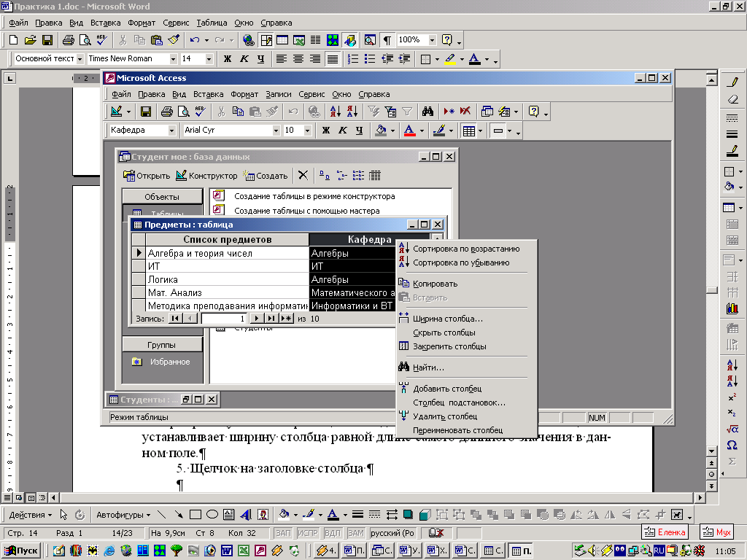Viewport: 747px width, 560px height.
Task: Toggle Justify alignment in Word toolbar
Action: tap(332, 58)
